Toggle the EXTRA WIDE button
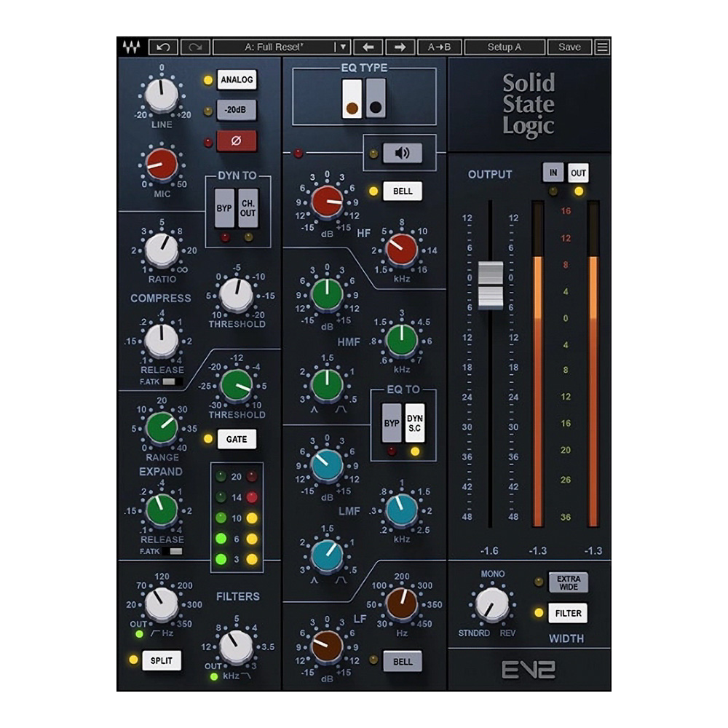The width and height of the screenshot is (728, 728). [569, 582]
